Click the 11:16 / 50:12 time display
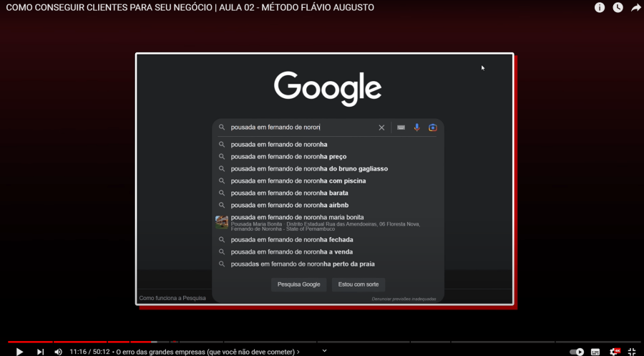 [x=89, y=352]
